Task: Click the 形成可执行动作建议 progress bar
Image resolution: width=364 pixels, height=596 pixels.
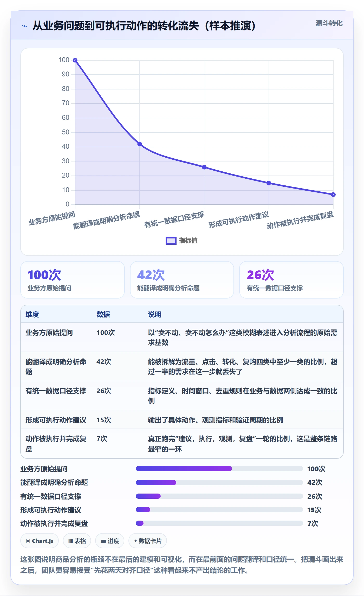Action: [x=219, y=510]
